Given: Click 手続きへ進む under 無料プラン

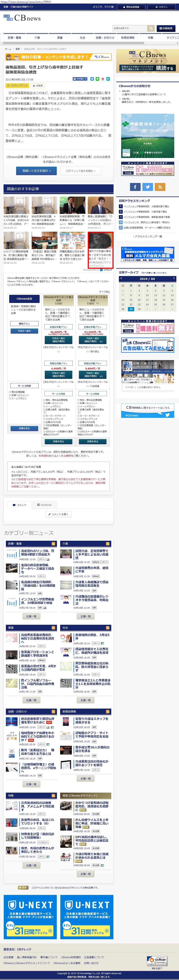Looking at the screenshot, I should [x=24, y=331].
